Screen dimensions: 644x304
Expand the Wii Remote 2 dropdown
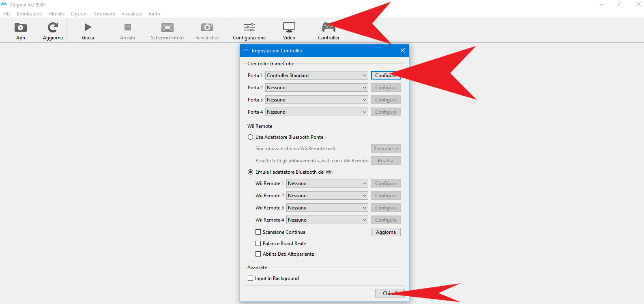point(327,196)
